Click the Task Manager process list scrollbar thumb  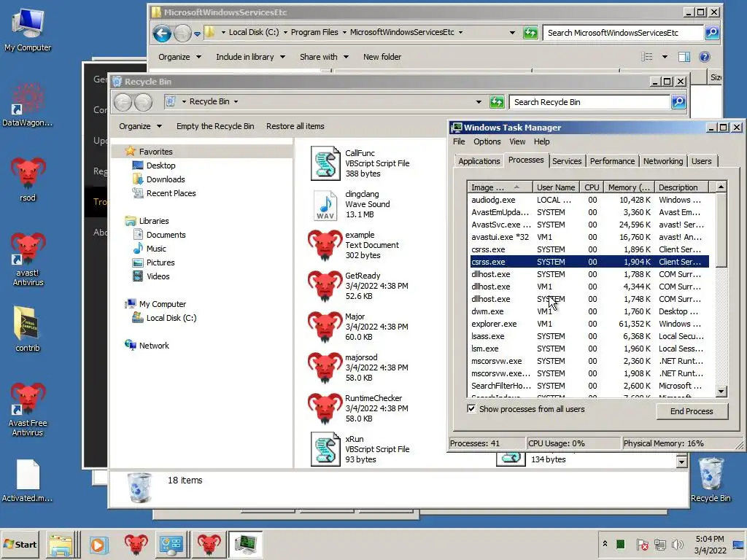721,230
